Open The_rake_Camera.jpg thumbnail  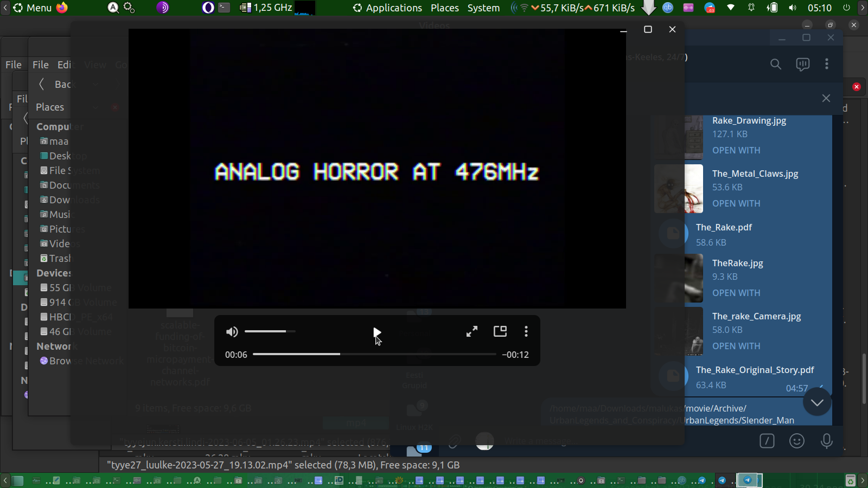(x=679, y=331)
